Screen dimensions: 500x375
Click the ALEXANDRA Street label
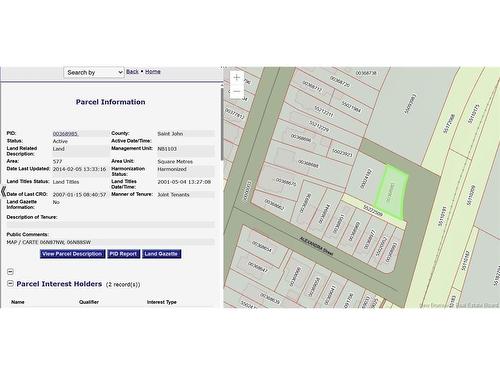316,246
